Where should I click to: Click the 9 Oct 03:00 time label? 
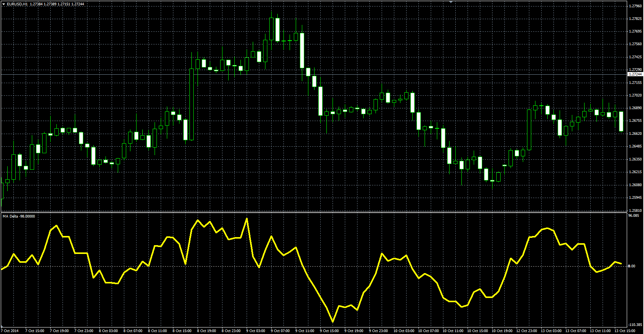pyautogui.click(x=256, y=331)
